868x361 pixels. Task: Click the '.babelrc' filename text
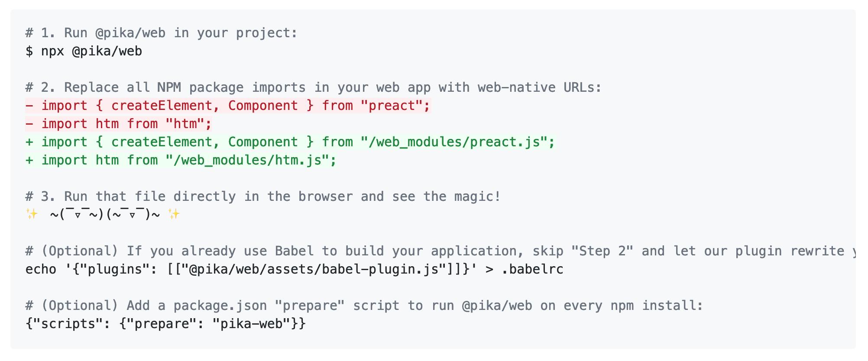[x=532, y=269]
